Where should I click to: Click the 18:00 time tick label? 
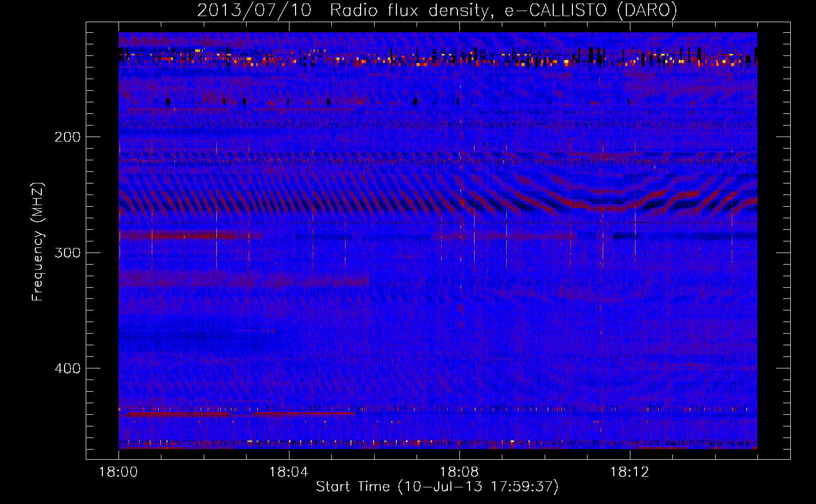[x=119, y=472]
